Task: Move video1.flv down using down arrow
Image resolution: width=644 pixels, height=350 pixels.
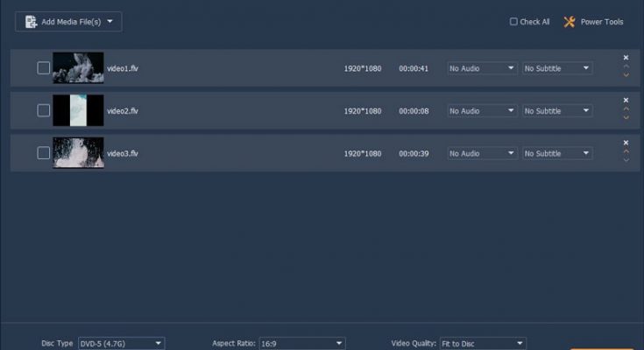Action: [626, 76]
